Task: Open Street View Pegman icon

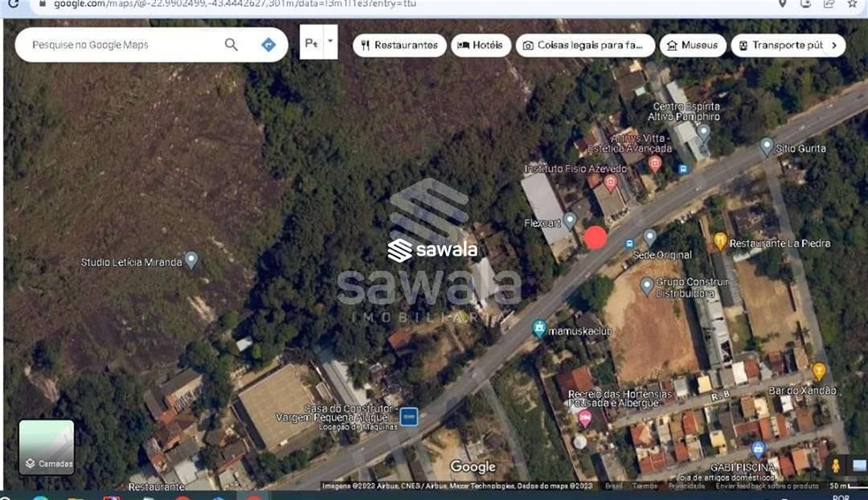Action: [836, 465]
